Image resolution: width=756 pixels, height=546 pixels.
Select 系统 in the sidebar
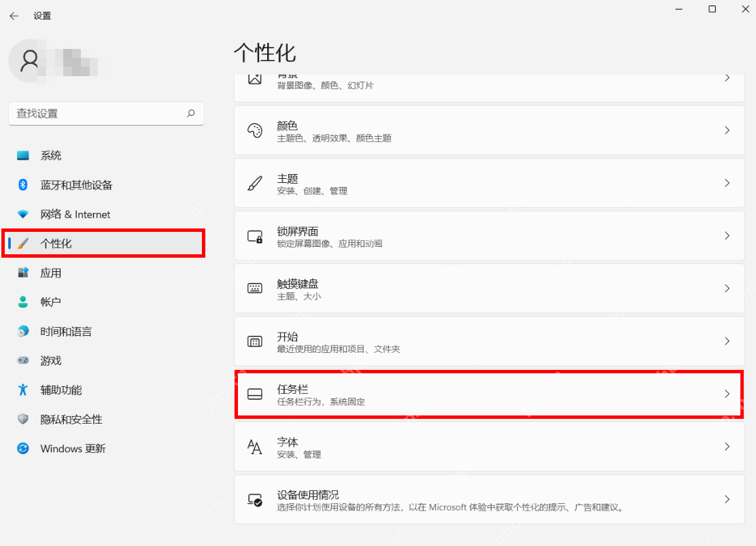point(106,155)
